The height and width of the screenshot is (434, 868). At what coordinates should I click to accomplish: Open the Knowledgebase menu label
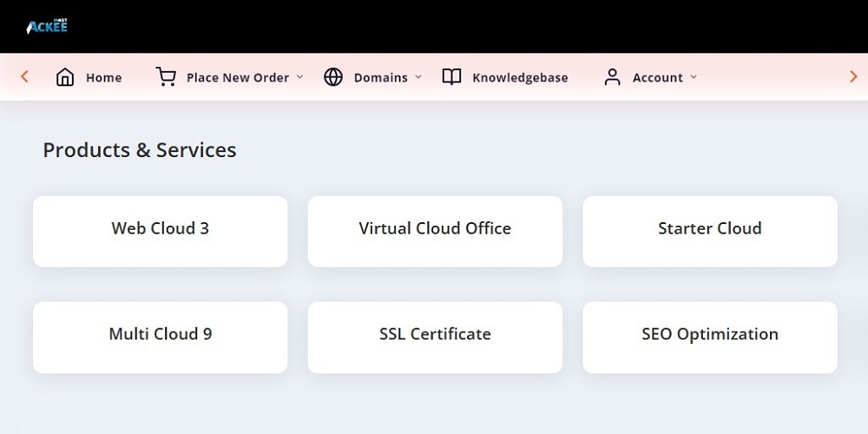click(520, 78)
